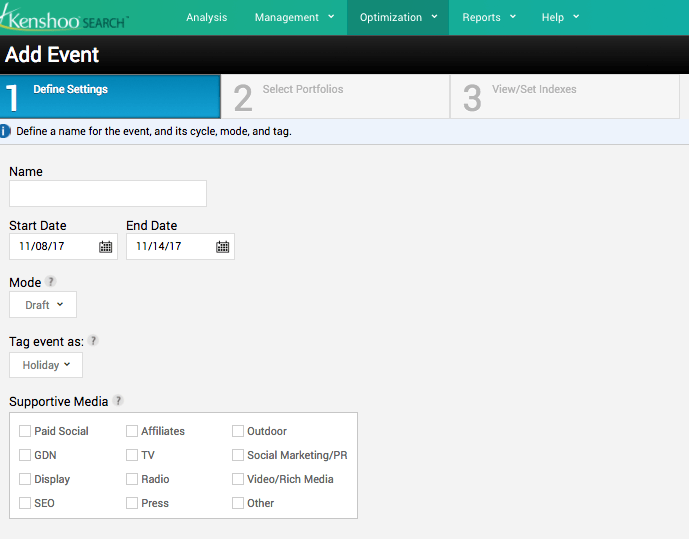Expand the Help menu
Screen dimensions: 689x539
click(x=560, y=18)
